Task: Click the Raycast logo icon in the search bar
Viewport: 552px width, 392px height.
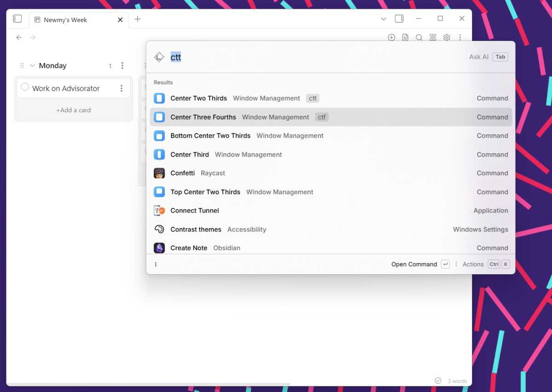Action: click(x=159, y=57)
